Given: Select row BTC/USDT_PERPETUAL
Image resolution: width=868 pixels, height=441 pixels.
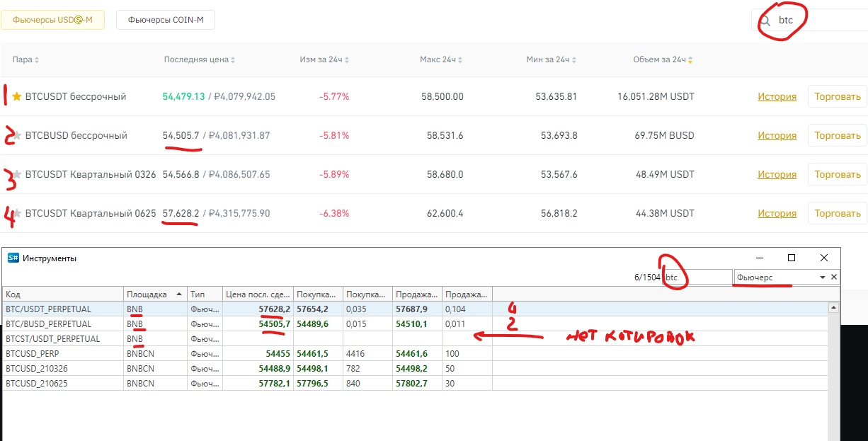Looking at the screenshot, I should 415,309.
